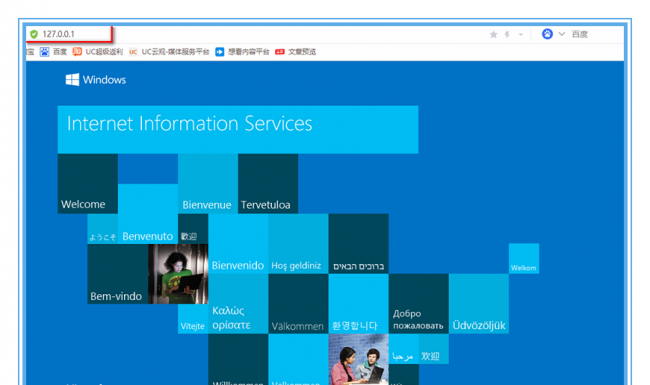Click the Internet Information Services banner
The image size is (650, 385).
(238, 130)
